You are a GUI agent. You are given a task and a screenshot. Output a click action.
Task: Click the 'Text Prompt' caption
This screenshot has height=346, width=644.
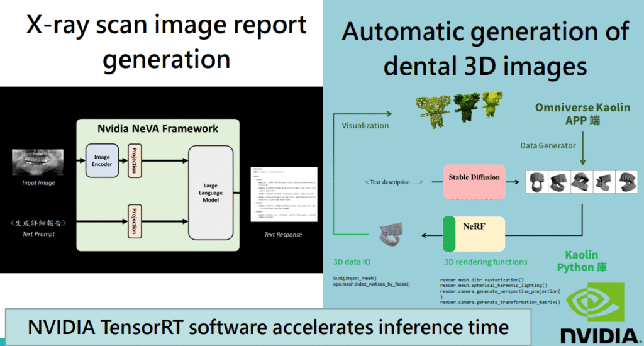click(38, 234)
